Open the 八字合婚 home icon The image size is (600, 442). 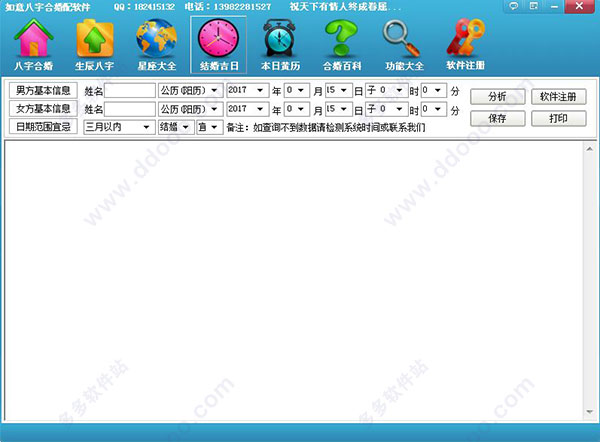34,45
